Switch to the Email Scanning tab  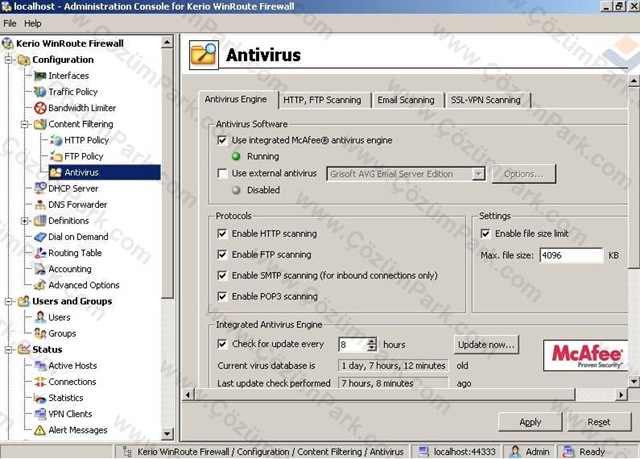[x=406, y=100]
